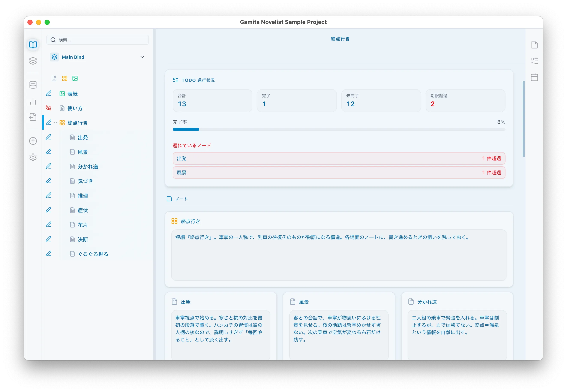The height and width of the screenshot is (392, 567).
Task: Edit the 終点行き note text area
Action: tap(339, 255)
